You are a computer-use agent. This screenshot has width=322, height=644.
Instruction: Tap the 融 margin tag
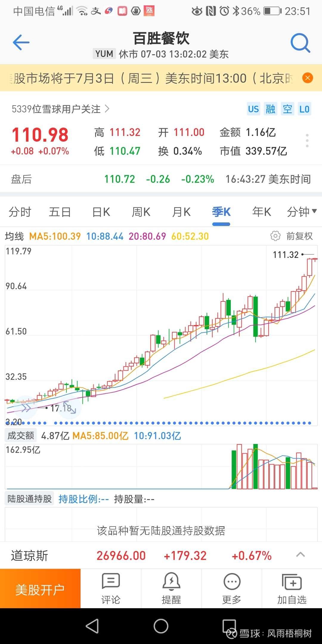270,109
